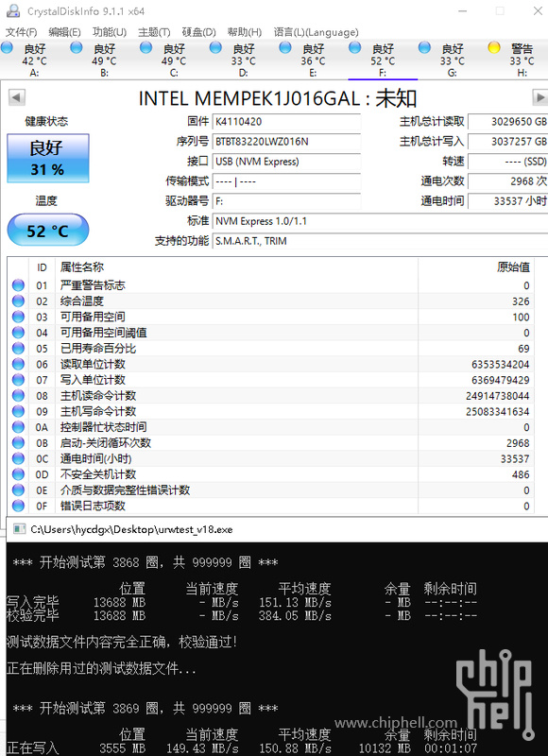Click status orb for attribute 01 严重警告标志
This screenshot has height=756, width=548.
point(18,285)
